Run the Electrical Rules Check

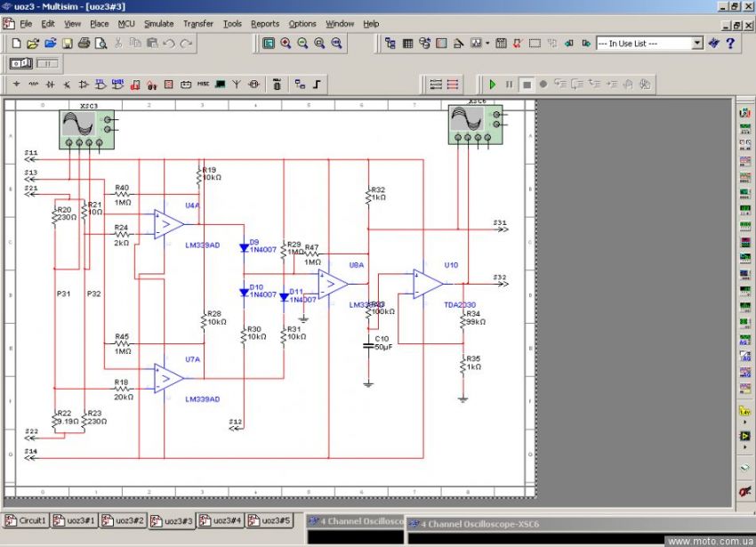coord(518,44)
